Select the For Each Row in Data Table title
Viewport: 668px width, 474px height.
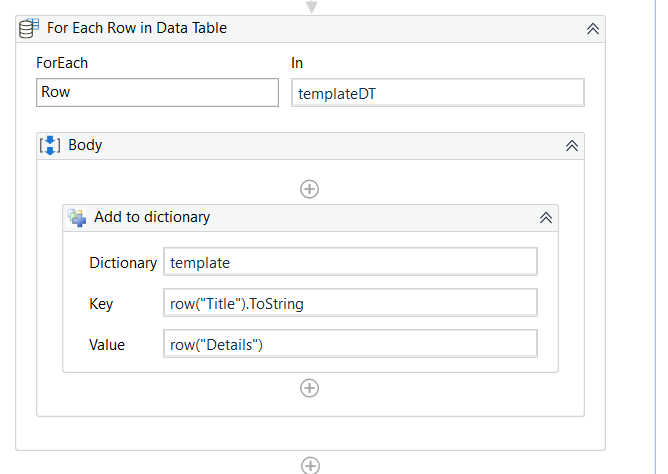(x=137, y=28)
